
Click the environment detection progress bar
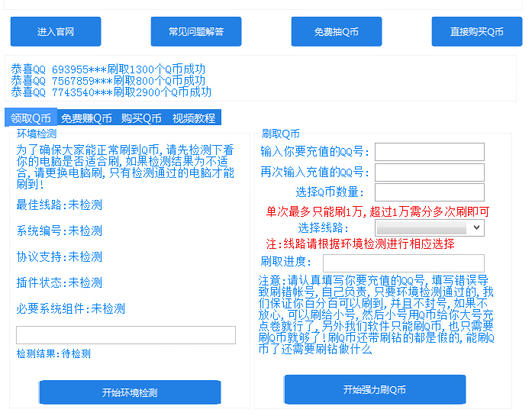[126, 335]
